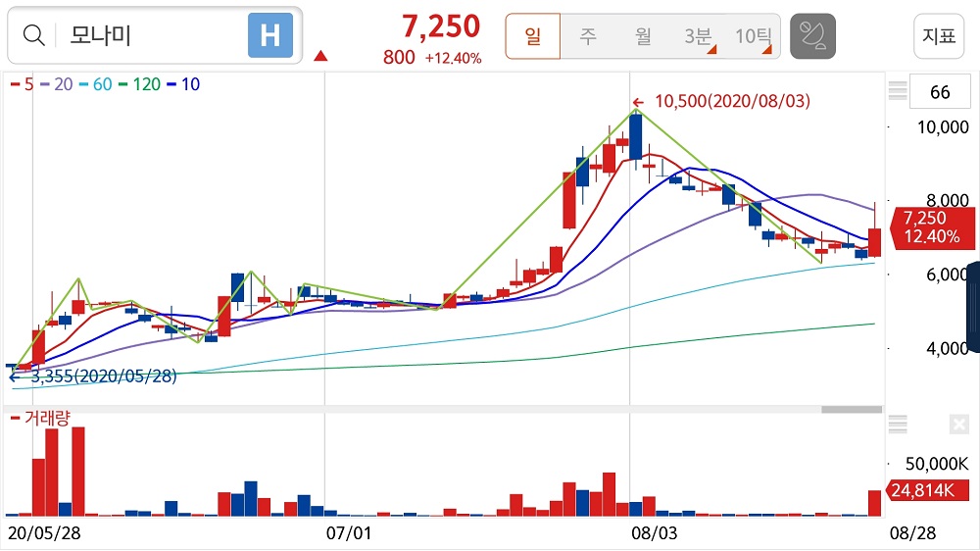This screenshot has width=980, height=551.
Task: Click the dark side-panel handle at right edge
Action: (973, 308)
